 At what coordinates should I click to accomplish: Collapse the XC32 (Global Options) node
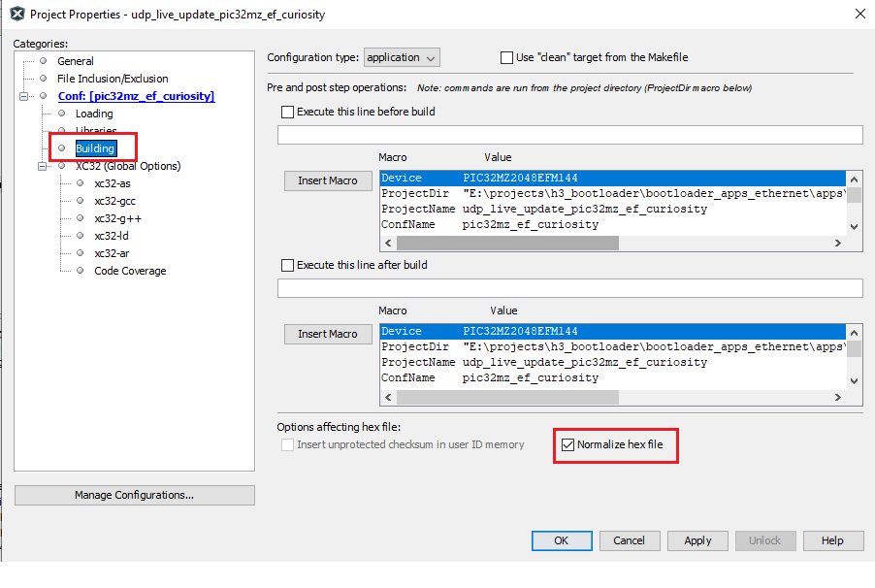[x=43, y=166]
